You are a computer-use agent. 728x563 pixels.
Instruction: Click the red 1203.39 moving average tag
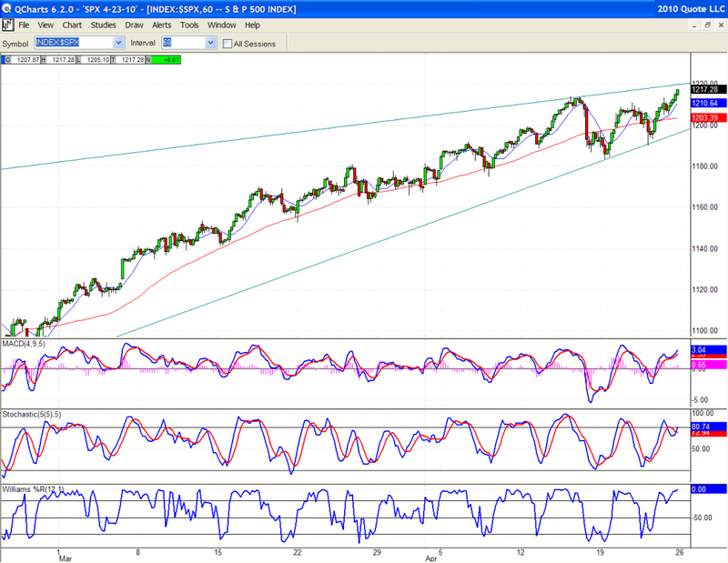(706, 118)
